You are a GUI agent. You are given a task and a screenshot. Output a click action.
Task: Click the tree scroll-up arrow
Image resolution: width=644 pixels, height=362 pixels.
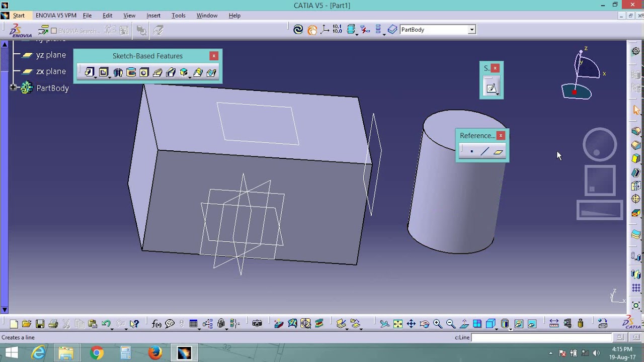pyautogui.click(x=5, y=45)
